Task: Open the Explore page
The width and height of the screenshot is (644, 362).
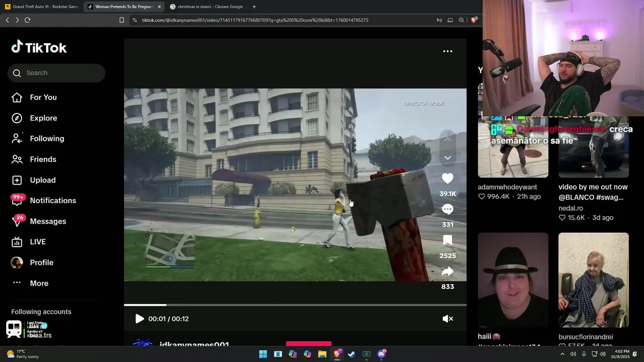Action: pos(34,118)
